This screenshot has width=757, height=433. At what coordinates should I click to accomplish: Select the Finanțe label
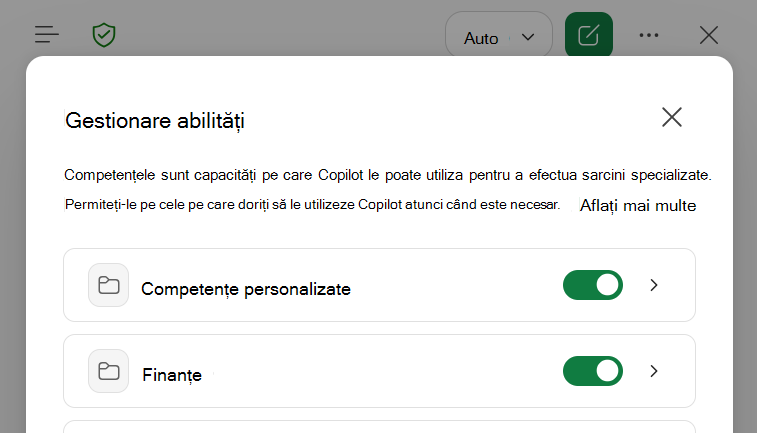[172, 375]
